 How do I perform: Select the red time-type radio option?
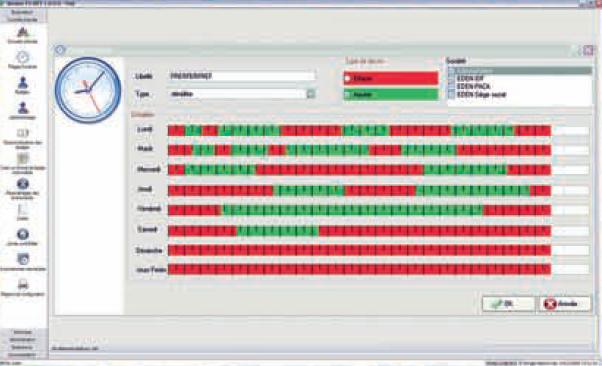click(347, 78)
